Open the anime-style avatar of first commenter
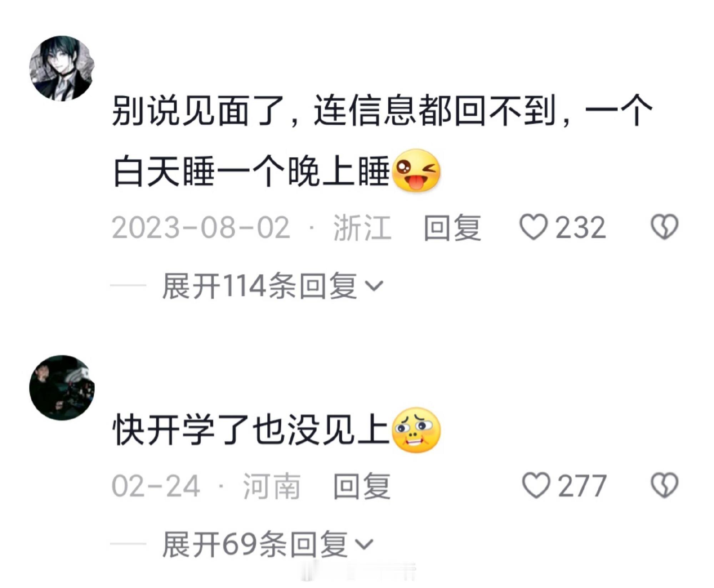Screen dimensions: 714x588 (x=62, y=69)
